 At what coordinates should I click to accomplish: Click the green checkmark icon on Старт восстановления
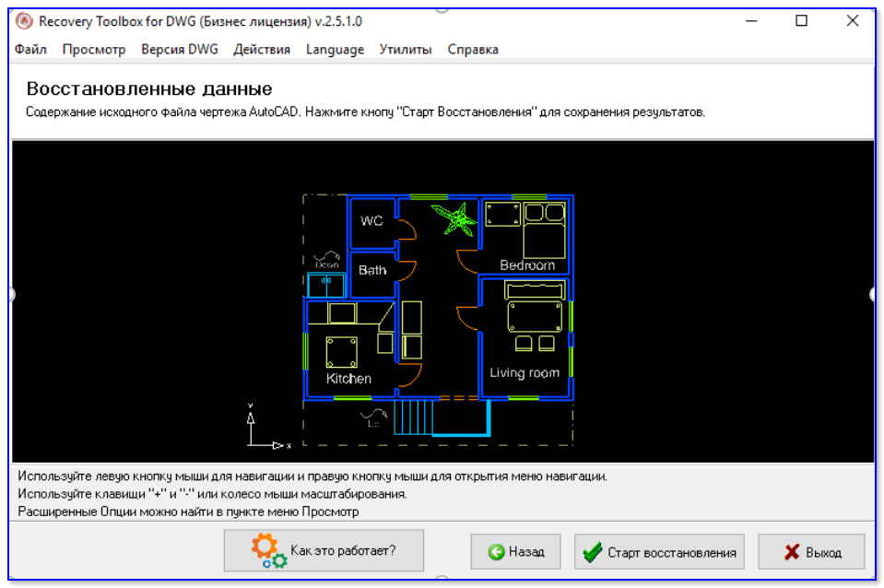[x=592, y=552]
